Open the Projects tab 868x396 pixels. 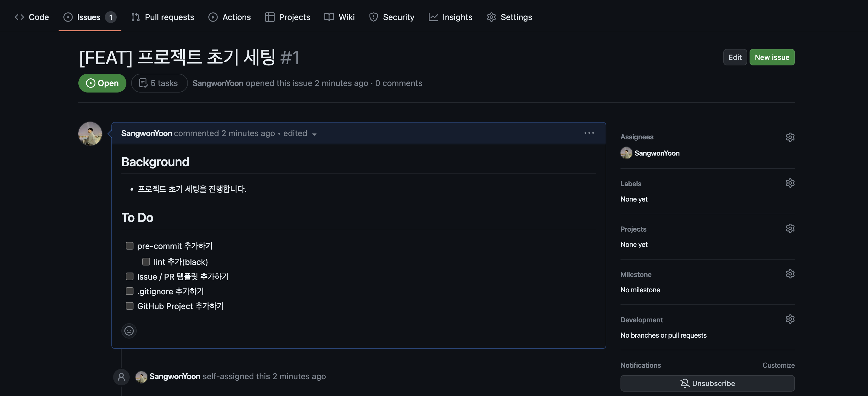[x=288, y=17]
